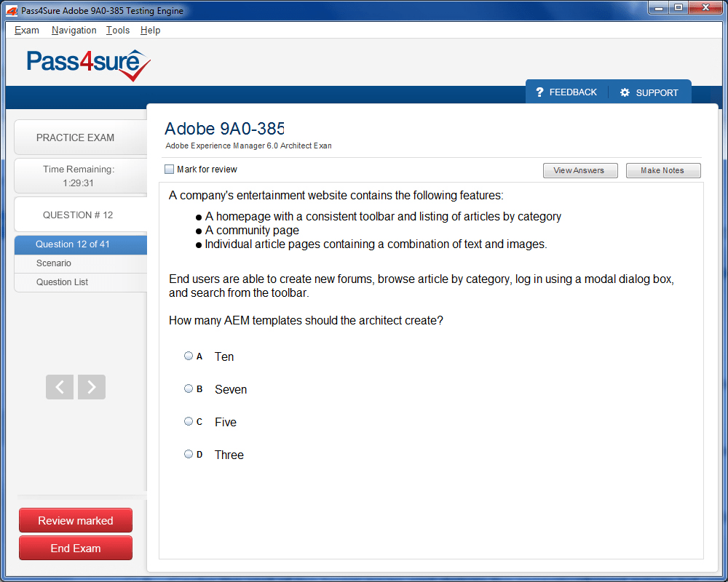Select the Question 12 of 41 tab

[x=81, y=244]
